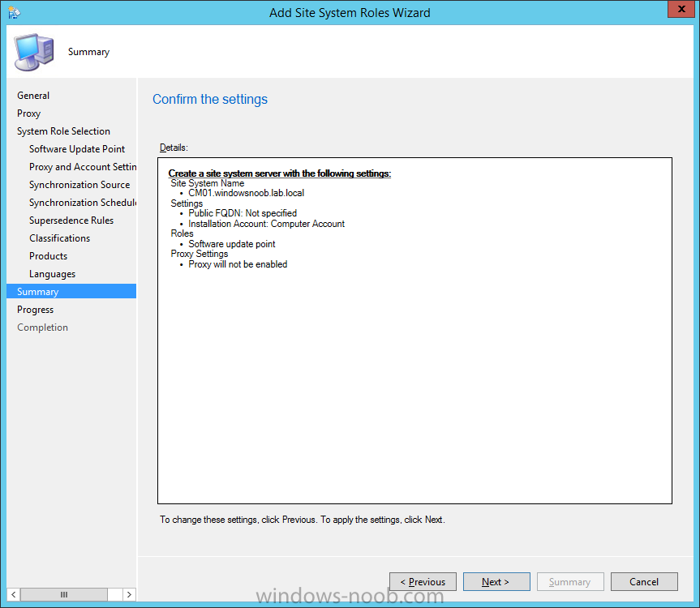Select highlighted Summary step in sidebar
Viewport: 700px width, 608px height.
[71, 291]
